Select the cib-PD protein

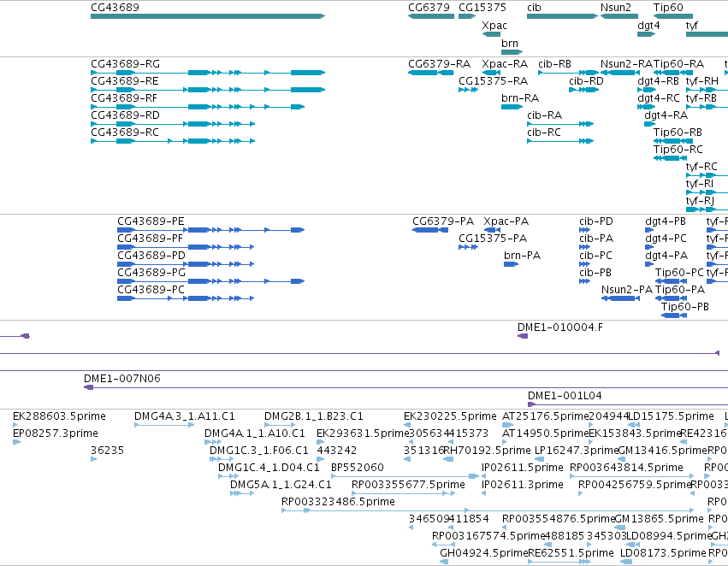(584, 230)
